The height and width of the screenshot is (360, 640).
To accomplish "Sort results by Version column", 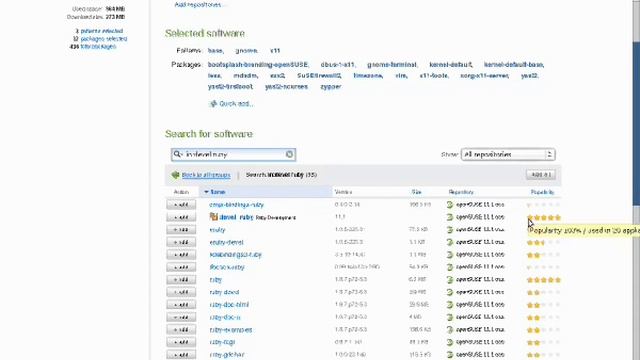I will click(x=343, y=192).
